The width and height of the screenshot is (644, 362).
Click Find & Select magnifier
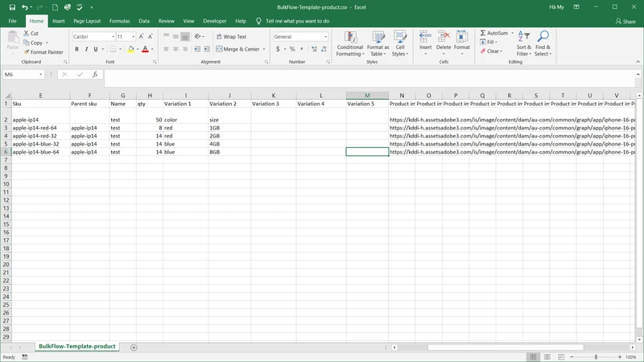click(x=543, y=44)
